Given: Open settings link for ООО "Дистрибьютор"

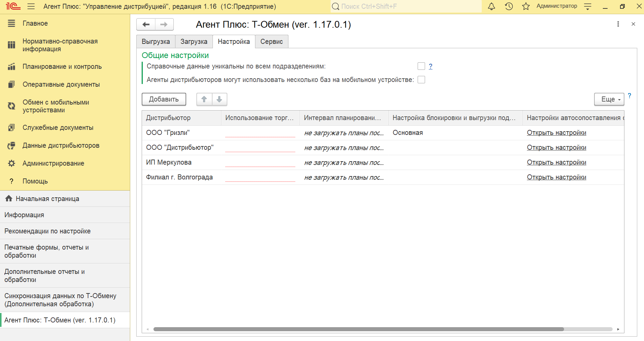Looking at the screenshot, I should click(x=556, y=147).
